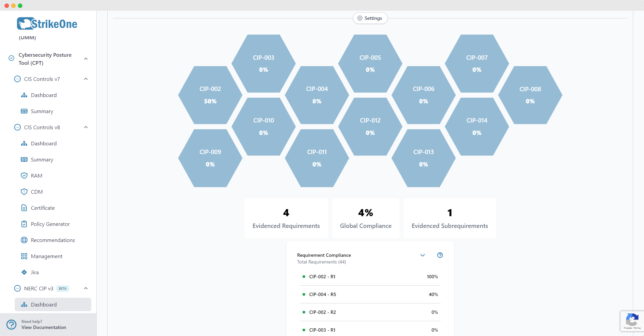This screenshot has width=644, height=336.
Task: Click the Recommendations lifebuoy icon
Action: click(x=24, y=240)
